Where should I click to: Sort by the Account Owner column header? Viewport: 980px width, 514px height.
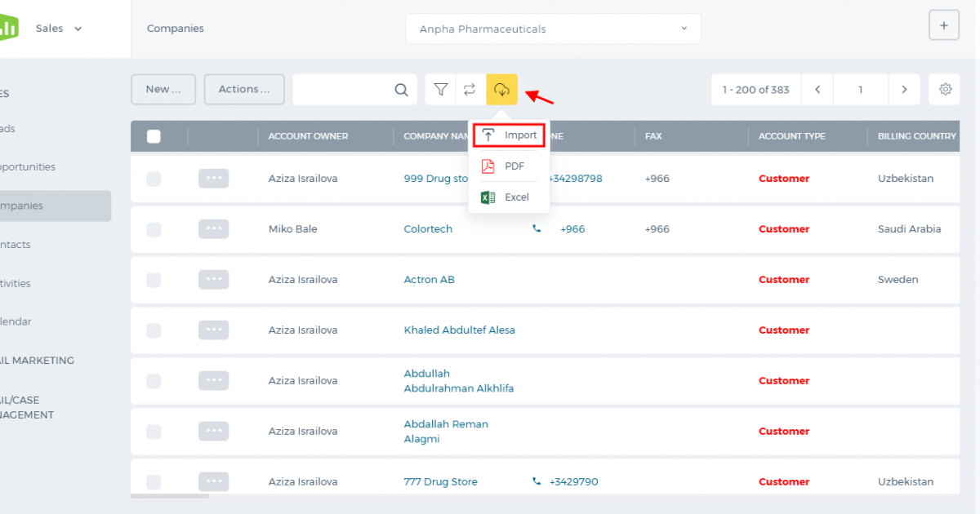click(308, 136)
